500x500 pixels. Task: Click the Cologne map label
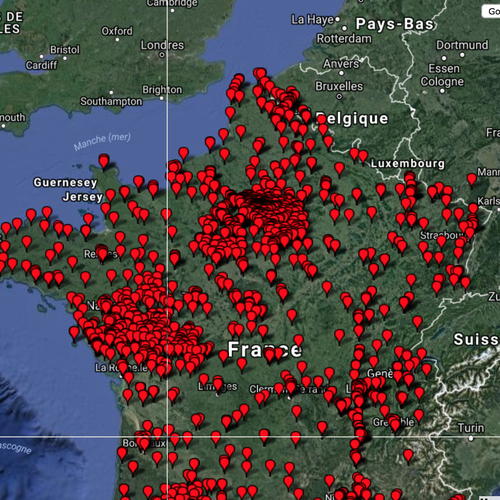(x=442, y=82)
